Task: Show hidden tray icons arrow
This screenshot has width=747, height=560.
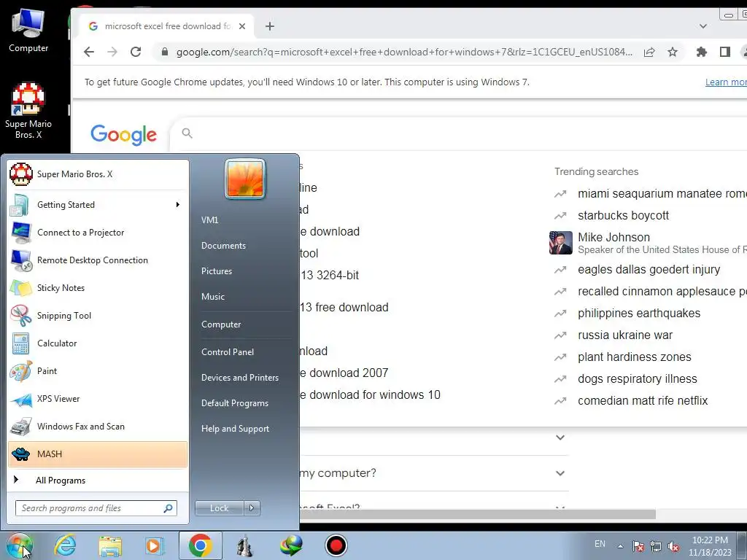Action: (x=620, y=546)
